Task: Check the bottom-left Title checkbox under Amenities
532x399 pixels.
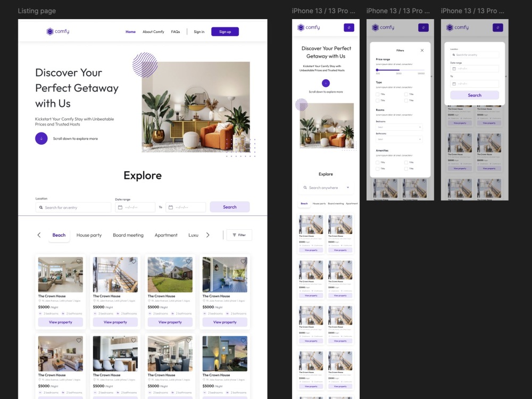Action: [378, 169]
